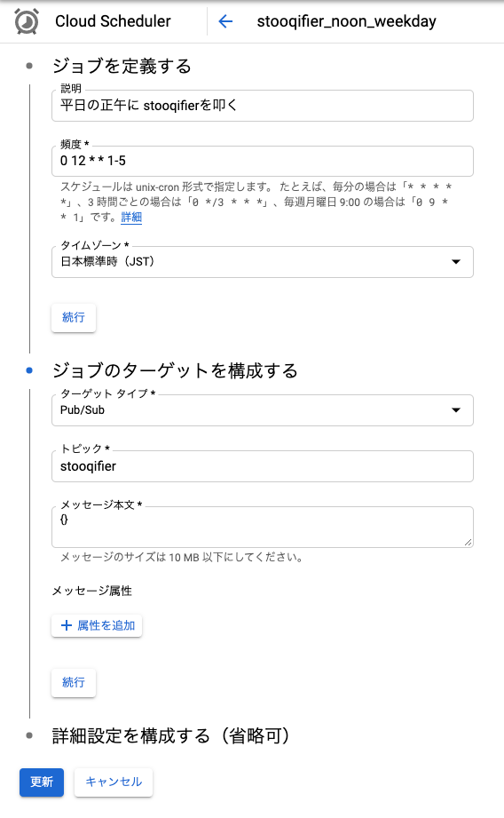
Task: Click the 頻度 cron schedule input field
Action: click(x=262, y=161)
